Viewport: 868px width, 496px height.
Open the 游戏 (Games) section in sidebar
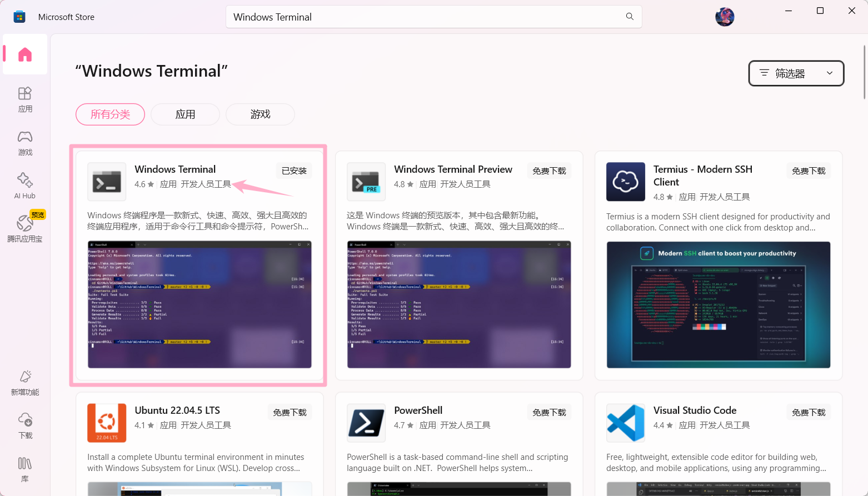25,143
